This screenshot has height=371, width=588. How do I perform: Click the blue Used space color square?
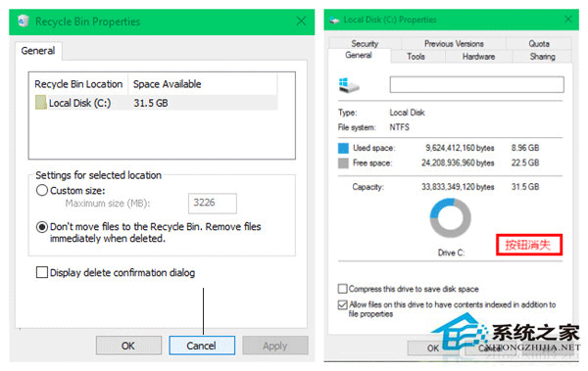click(343, 148)
